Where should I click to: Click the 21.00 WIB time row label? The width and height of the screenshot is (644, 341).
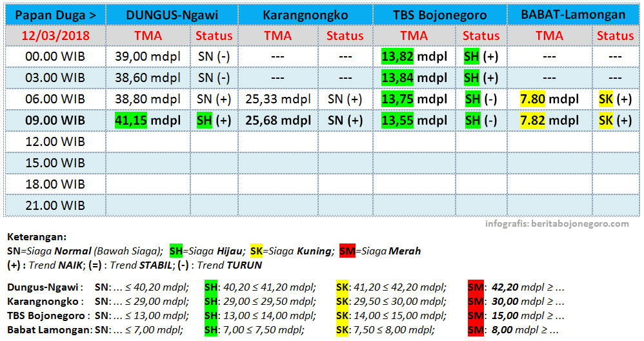[x=55, y=205]
